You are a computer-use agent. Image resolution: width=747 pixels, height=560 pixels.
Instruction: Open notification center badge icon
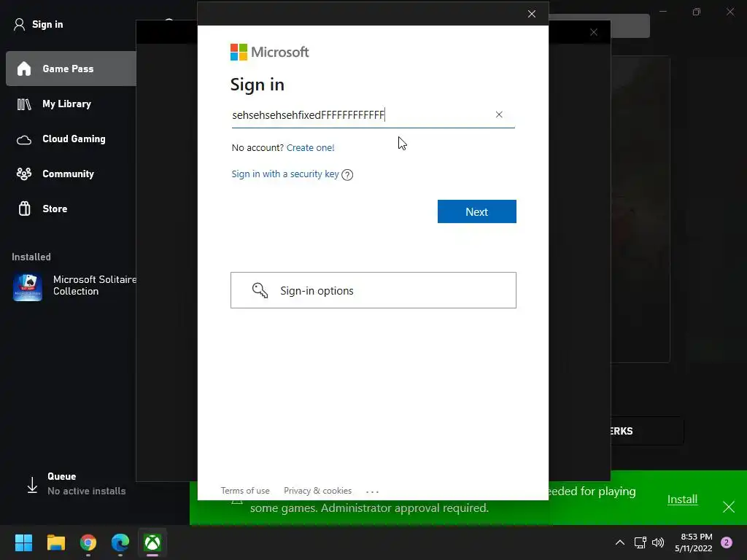[x=727, y=542]
